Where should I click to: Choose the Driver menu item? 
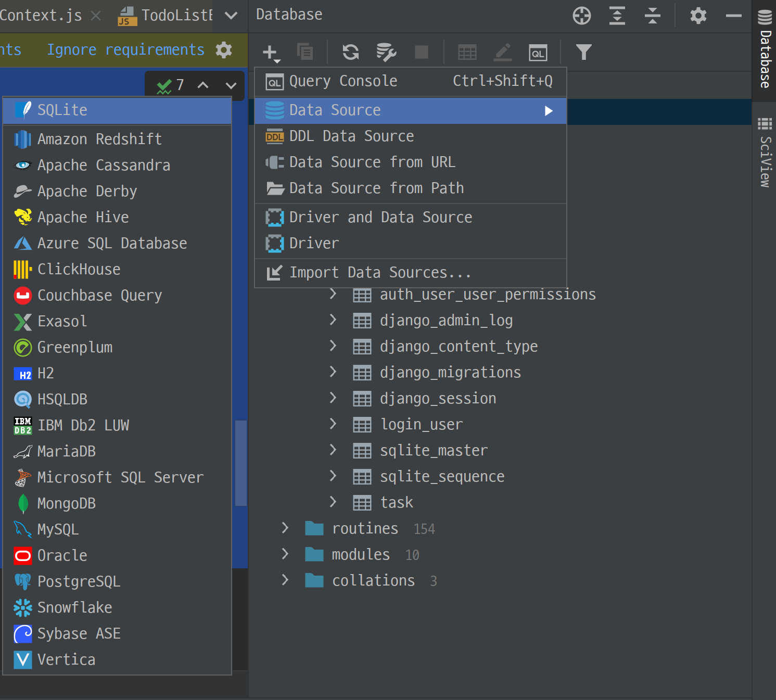click(410, 244)
